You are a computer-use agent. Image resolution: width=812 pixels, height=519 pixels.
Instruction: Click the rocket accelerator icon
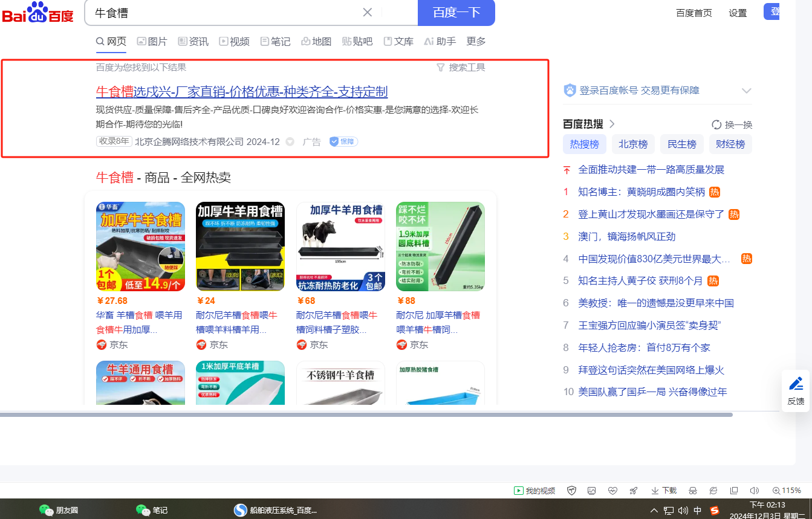633,491
